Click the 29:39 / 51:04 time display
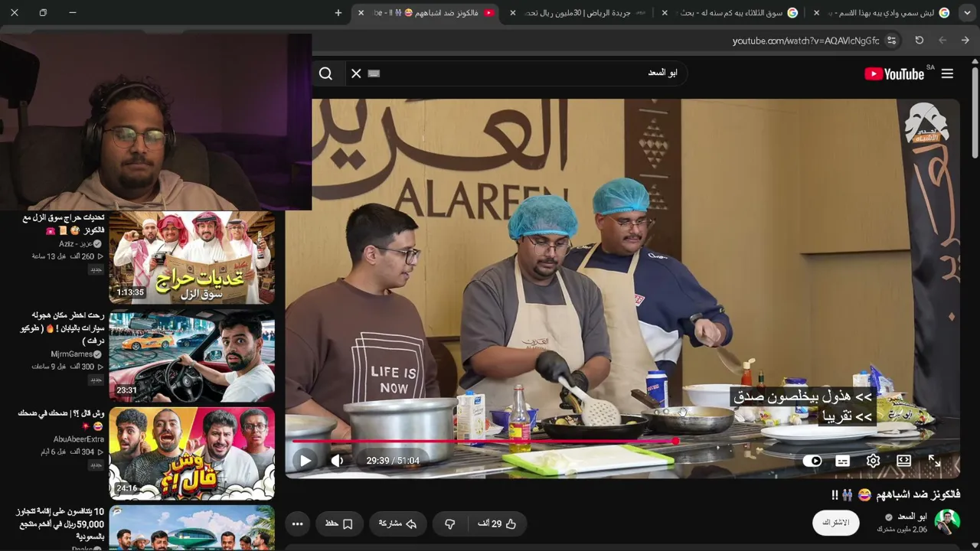The image size is (980, 551). click(393, 461)
